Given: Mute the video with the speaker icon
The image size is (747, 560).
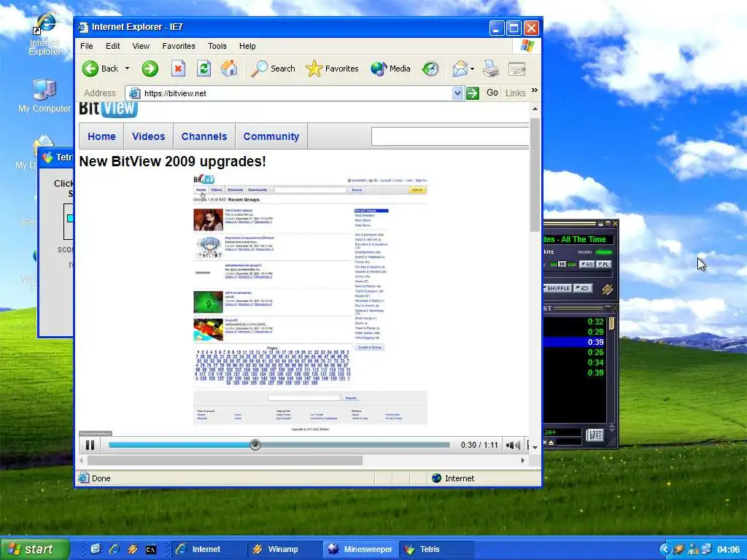Looking at the screenshot, I should click(x=513, y=446).
